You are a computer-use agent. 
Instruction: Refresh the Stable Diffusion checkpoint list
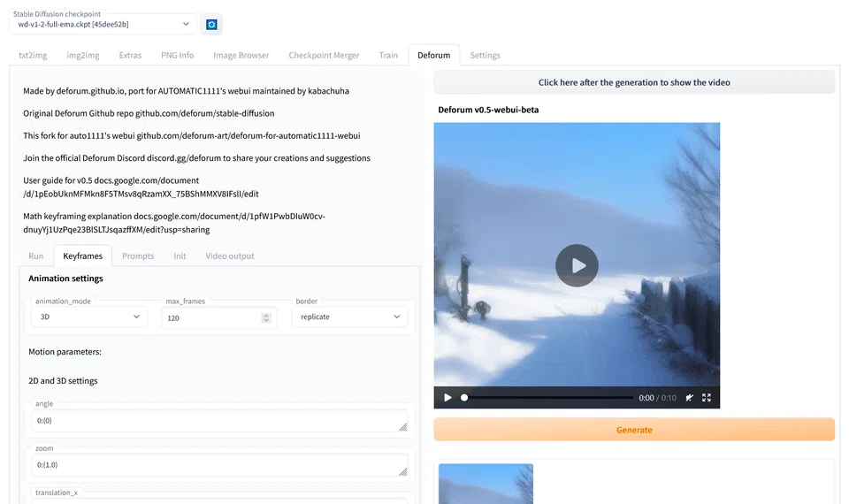pyautogui.click(x=211, y=25)
